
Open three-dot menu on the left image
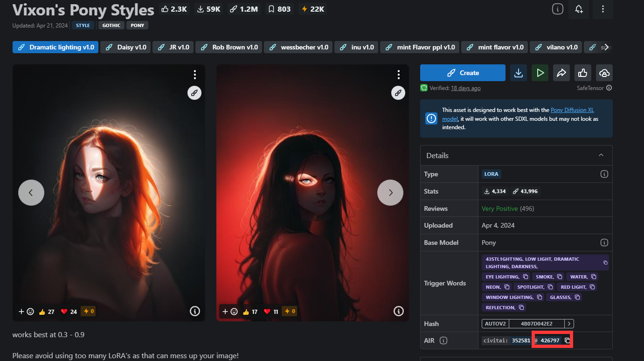point(195,75)
